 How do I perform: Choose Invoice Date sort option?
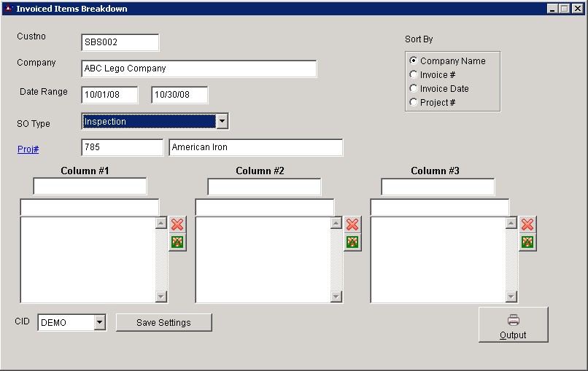pos(414,89)
